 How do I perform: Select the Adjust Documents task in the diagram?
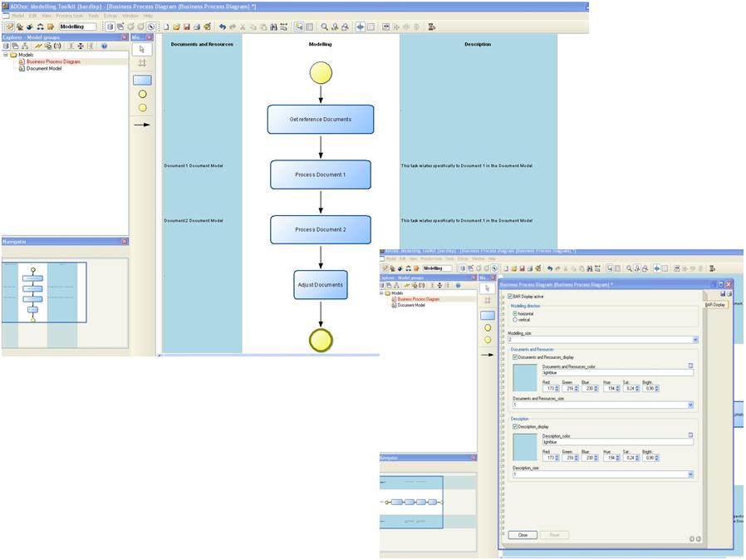tap(321, 285)
